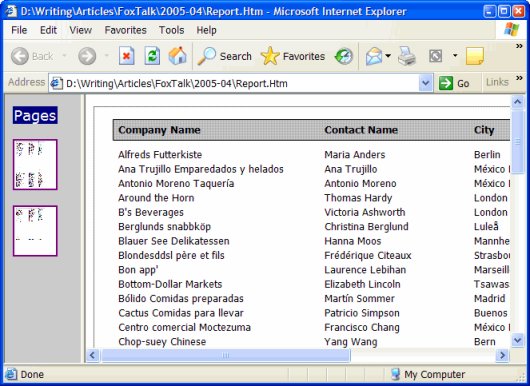The image size is (530, 386).
Task: Click the horizontal scrollbar thumb
Action: click(x=225, y=355)
